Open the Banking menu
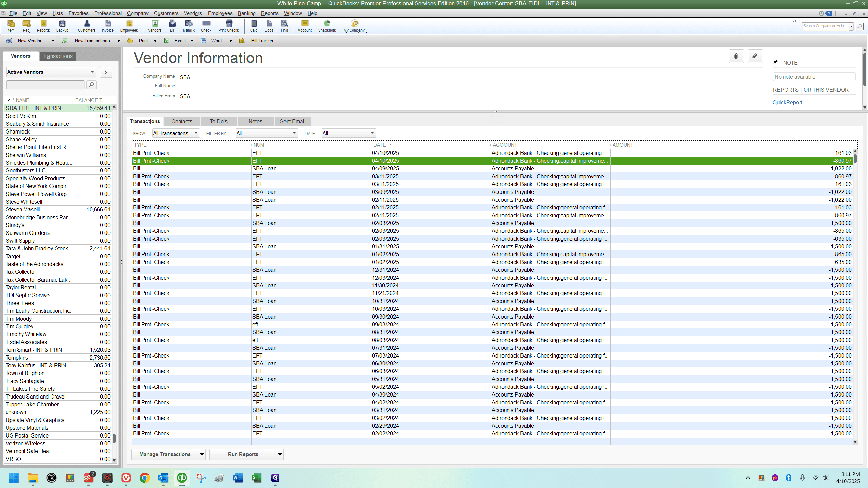 coord(246,13)
